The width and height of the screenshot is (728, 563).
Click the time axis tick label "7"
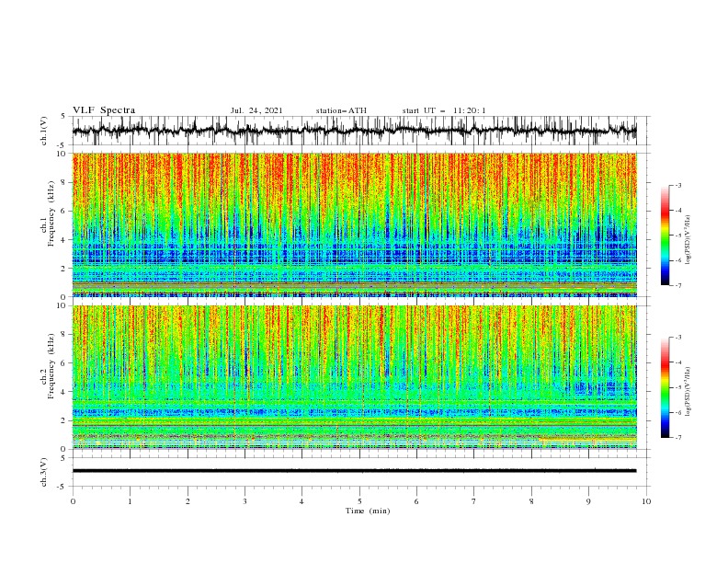pos(474,501)
